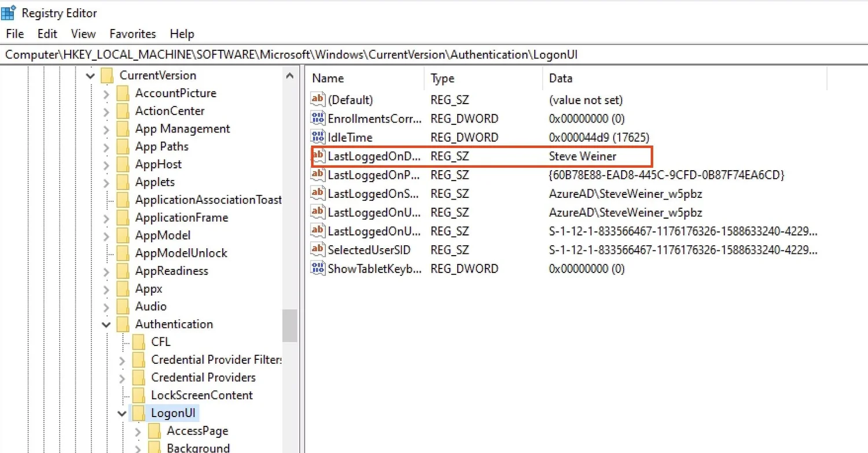
Task: Click the folder icon for AccessPage key
Action: pyautogui.click(x=155, y=430)
